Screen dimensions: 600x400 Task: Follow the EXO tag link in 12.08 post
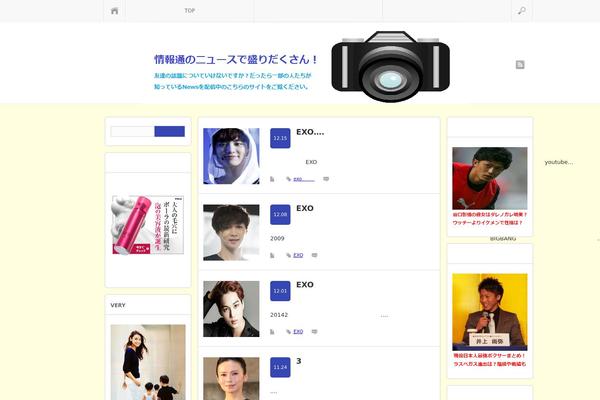[298, 255]
